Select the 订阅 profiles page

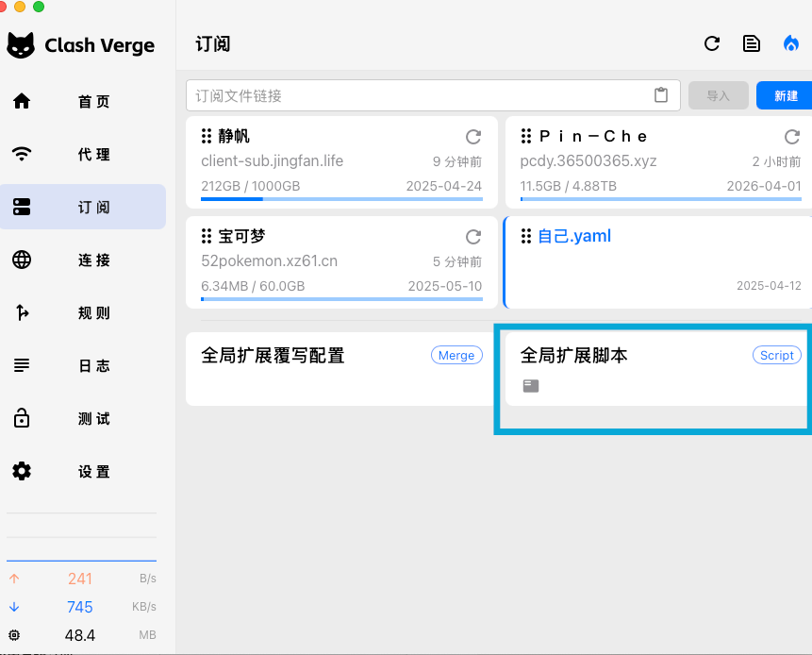[83, 207]
